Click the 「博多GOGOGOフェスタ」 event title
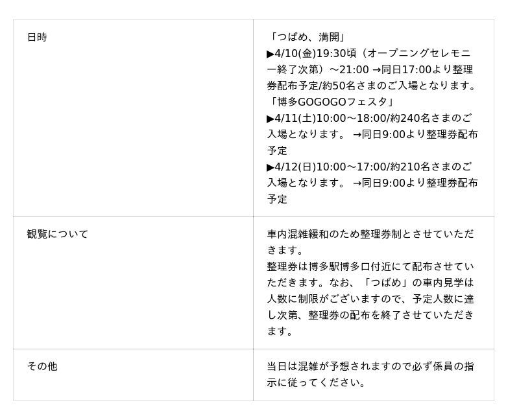The width and height of the screenshot is (519, 420). tap(331, 102)
